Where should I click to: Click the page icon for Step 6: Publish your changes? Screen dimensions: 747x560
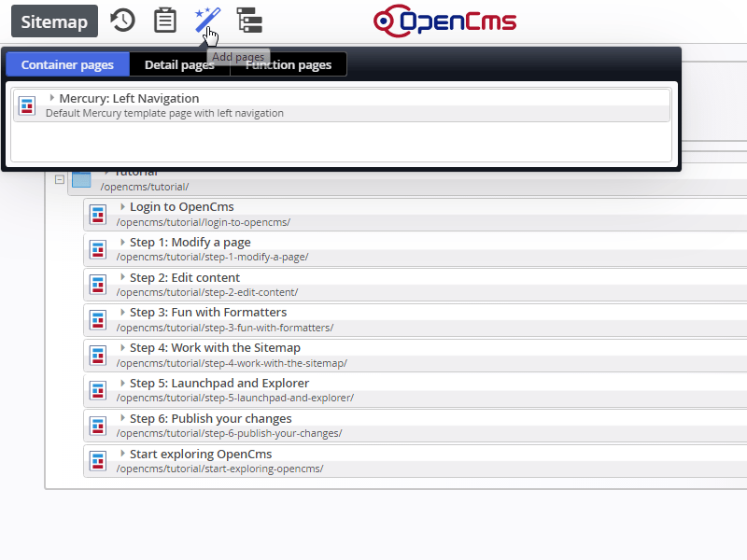98,426
